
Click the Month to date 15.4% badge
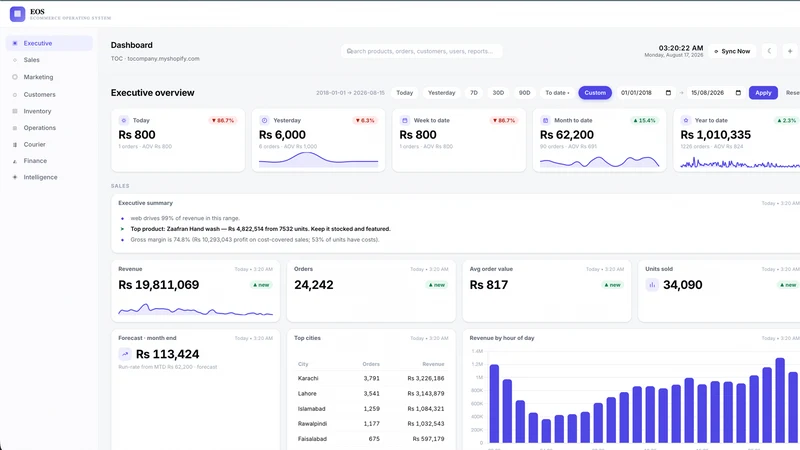pyautogui.click(x=644, y=120)
